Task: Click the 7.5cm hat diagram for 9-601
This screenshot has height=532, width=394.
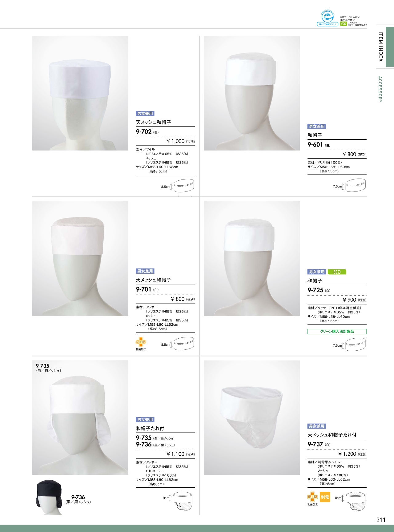Action: point(356,186)
